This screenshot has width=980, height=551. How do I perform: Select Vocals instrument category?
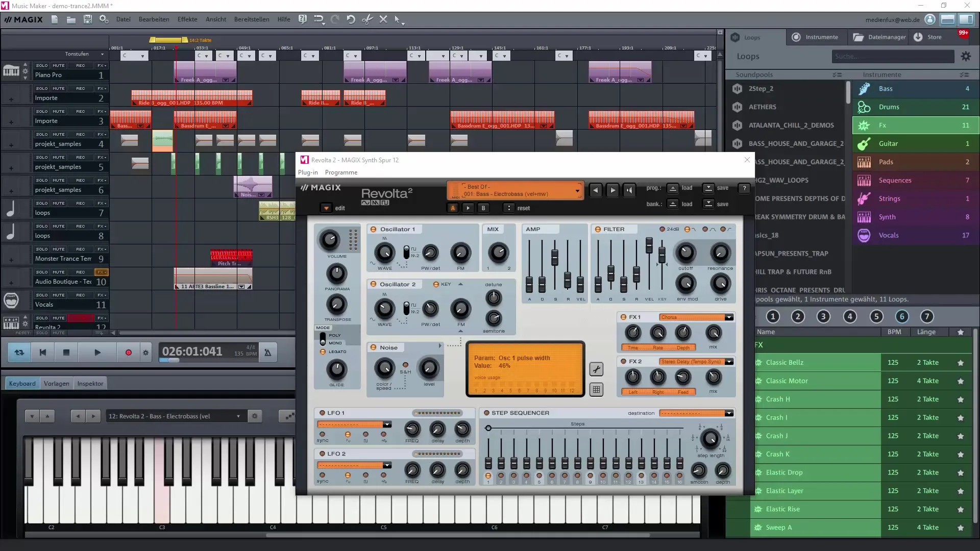pyautogui.click(x=915, y=236)
